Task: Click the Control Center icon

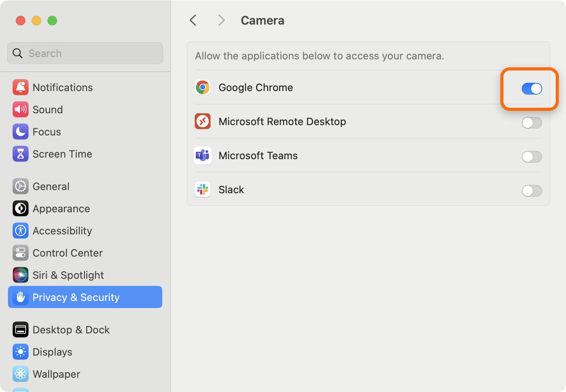Action: (x=21, y=253)
